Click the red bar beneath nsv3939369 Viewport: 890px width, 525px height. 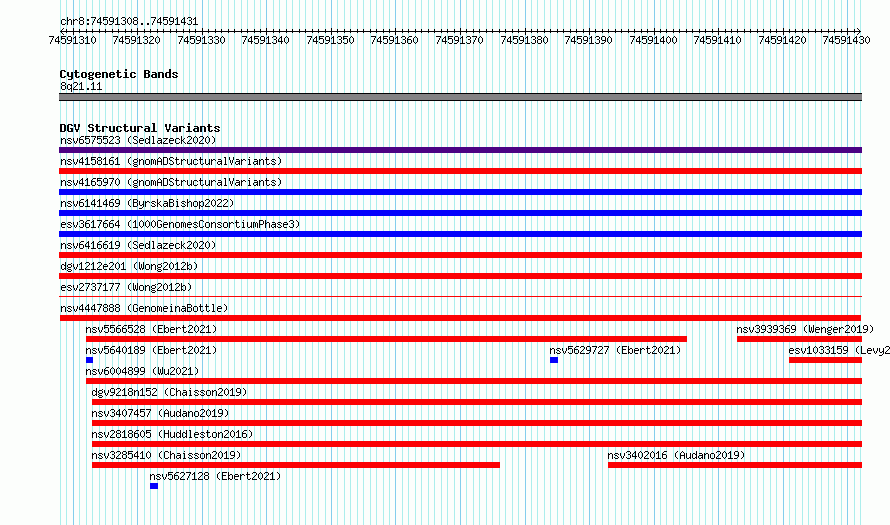click(x=799, y=339)
